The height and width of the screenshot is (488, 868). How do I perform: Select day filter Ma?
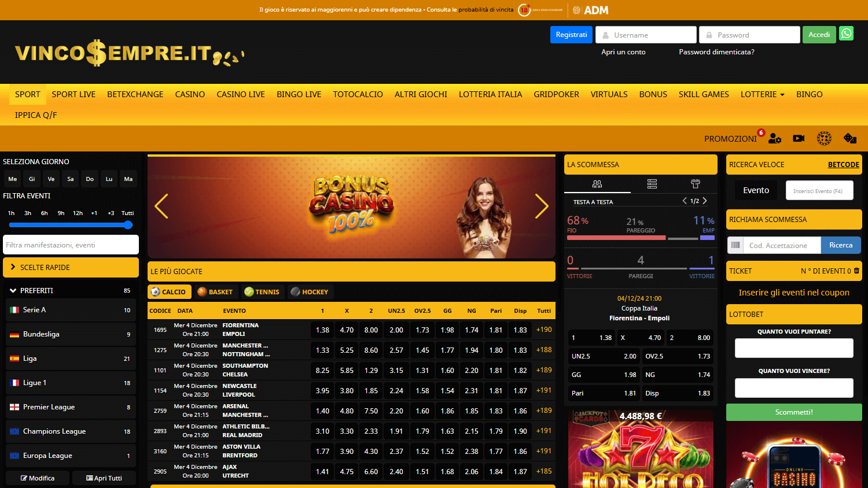click(x=128, y=179)
